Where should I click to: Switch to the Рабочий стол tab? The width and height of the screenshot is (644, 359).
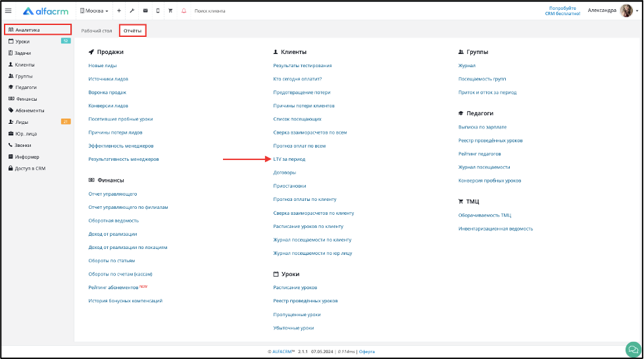(97, 31)
